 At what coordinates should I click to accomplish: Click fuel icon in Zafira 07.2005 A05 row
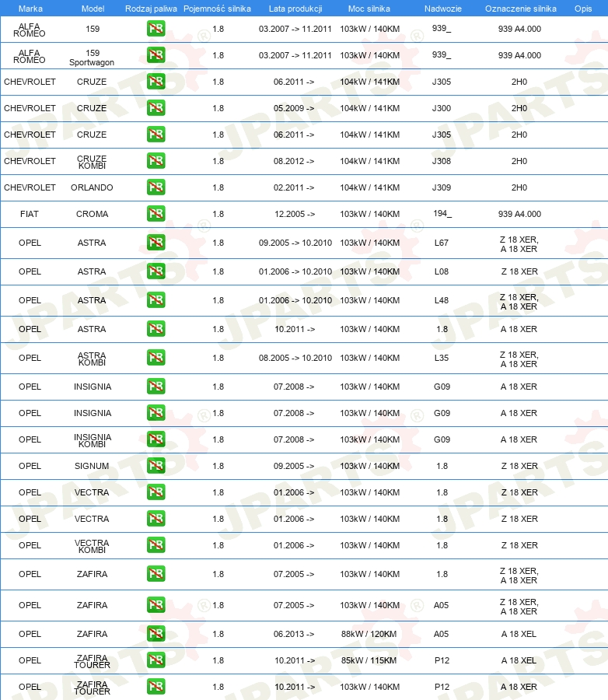coord(155,604)
